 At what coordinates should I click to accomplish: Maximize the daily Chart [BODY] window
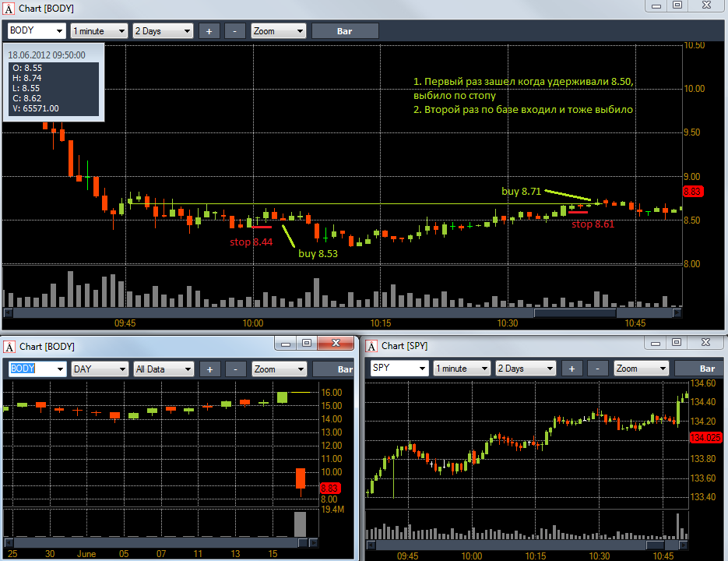[x=307, y=344]
